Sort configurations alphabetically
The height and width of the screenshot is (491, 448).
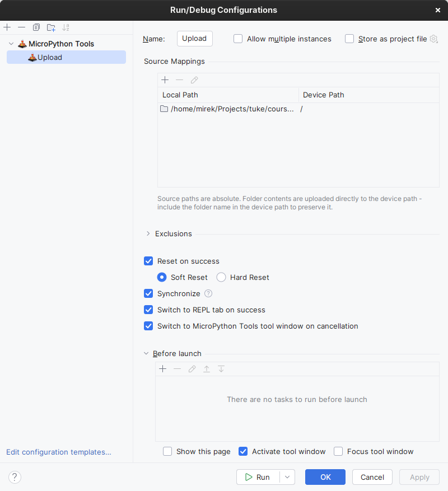pyautogui.click(x=66, y=27)
